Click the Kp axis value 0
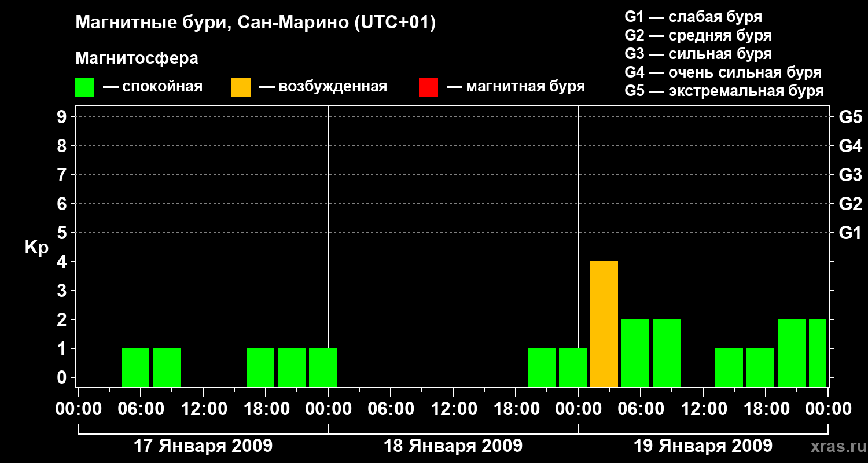Viewport: 868px width, 463px height. pos(63,377)
